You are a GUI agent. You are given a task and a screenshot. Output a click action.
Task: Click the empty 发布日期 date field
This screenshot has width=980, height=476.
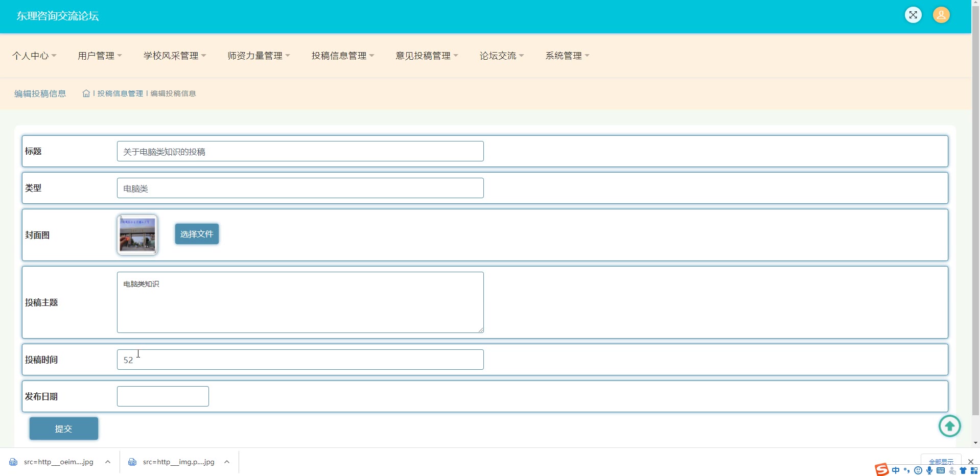(163, 396)
